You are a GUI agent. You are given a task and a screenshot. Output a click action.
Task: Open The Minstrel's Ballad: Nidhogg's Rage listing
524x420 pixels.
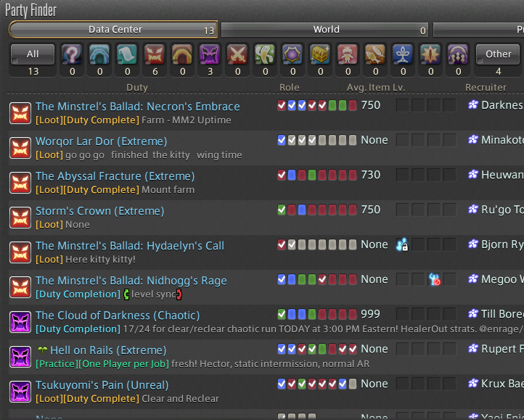(131, 280)
